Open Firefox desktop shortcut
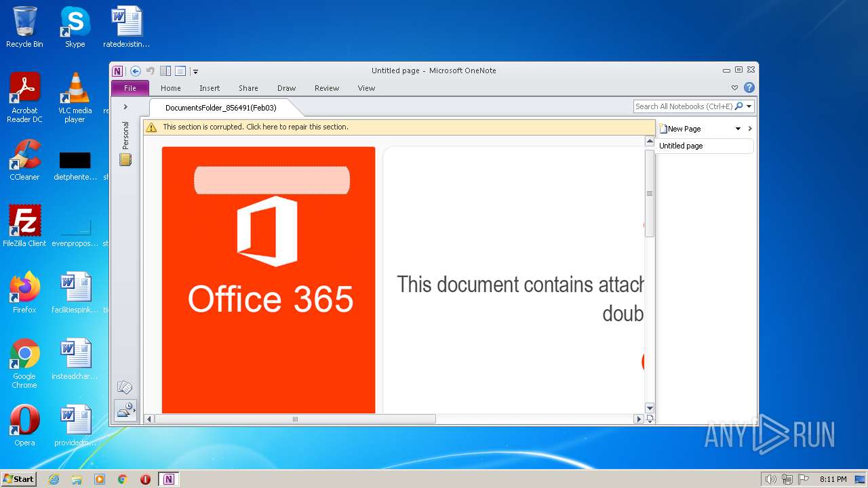The image size is (868, 488). pyautogui.click(x=24, y=292)
